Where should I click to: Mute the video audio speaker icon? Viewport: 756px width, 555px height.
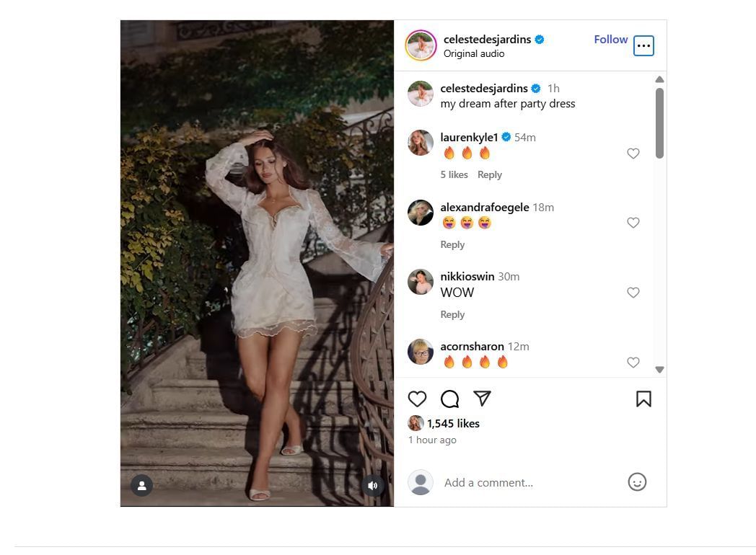(x=373, y=485)
